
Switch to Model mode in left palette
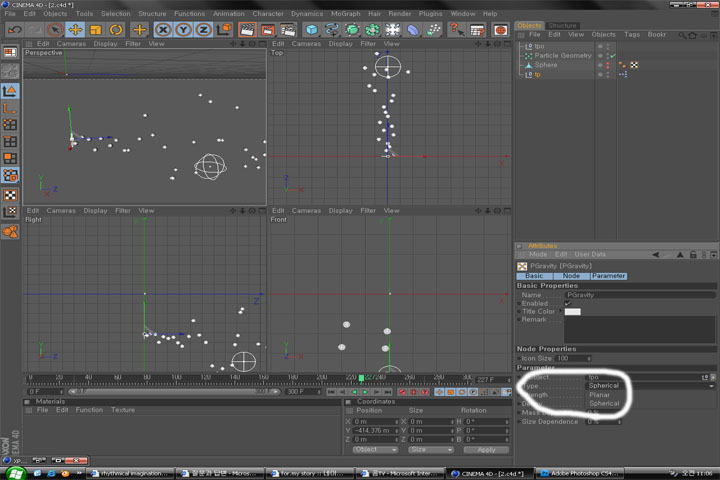pyautogui.click(x=10, y=91)
